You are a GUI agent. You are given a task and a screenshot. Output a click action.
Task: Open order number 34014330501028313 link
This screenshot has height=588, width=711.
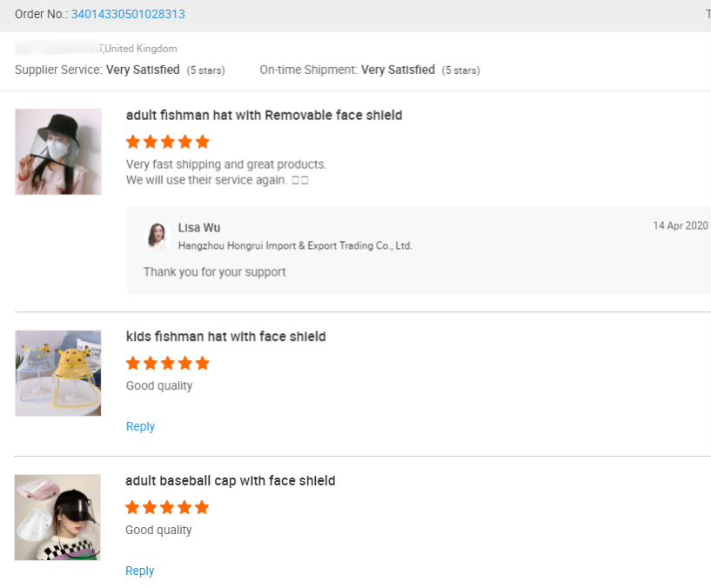click(128, 14)
